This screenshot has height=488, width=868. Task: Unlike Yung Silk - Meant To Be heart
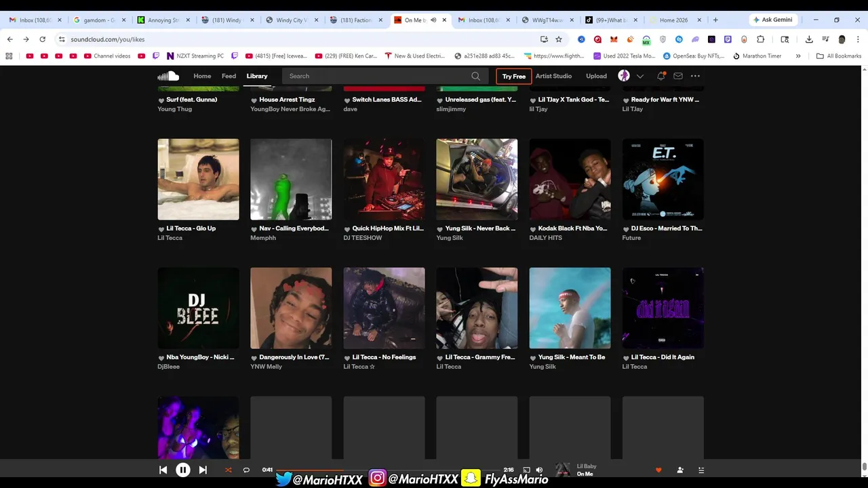(533, 358)
